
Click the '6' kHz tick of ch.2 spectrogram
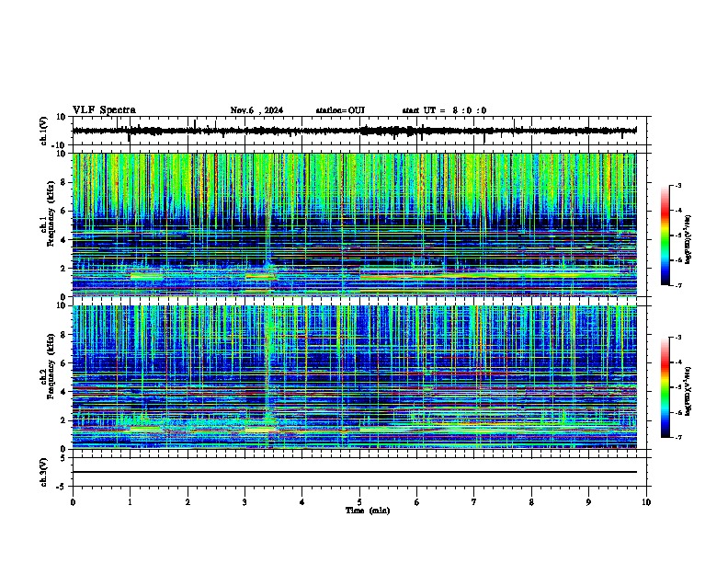tap(63, 363)
